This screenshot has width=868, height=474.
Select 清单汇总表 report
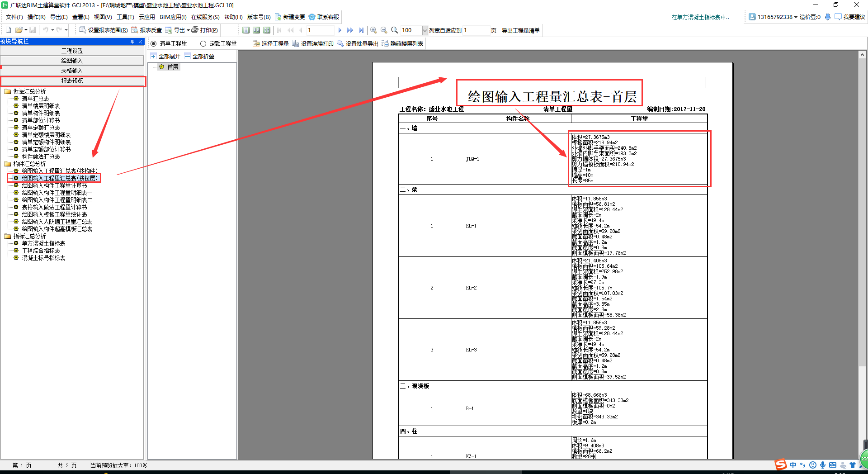click(35, 99)
